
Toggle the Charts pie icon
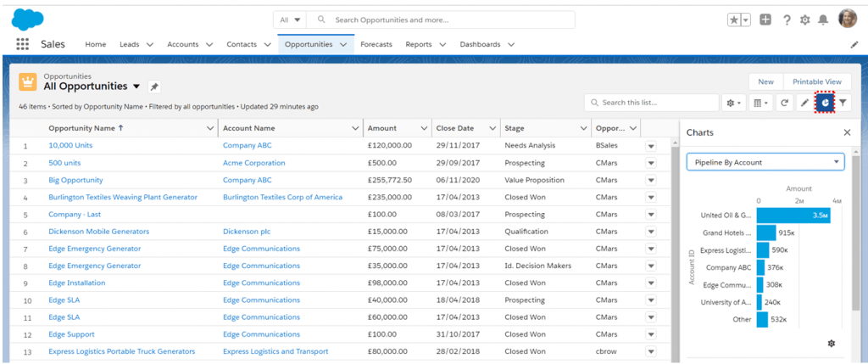click(x=824, y=103)
